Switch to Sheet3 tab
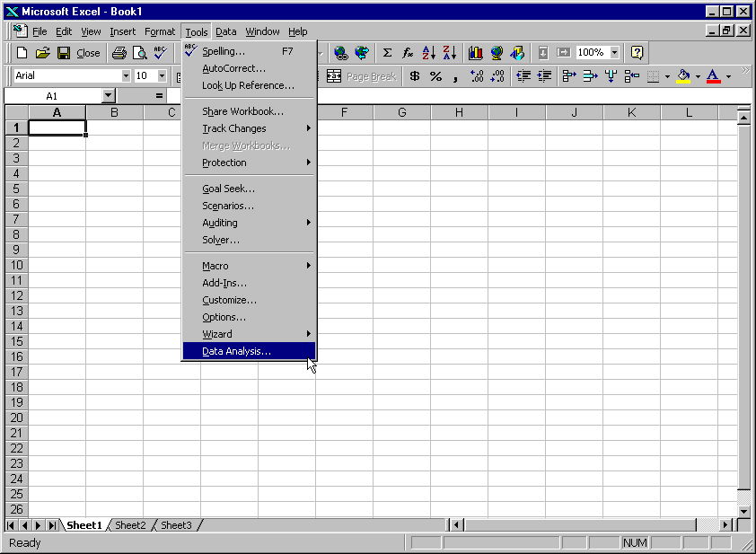The width and height of the screenshot is (756, 554). coord(176,525)
